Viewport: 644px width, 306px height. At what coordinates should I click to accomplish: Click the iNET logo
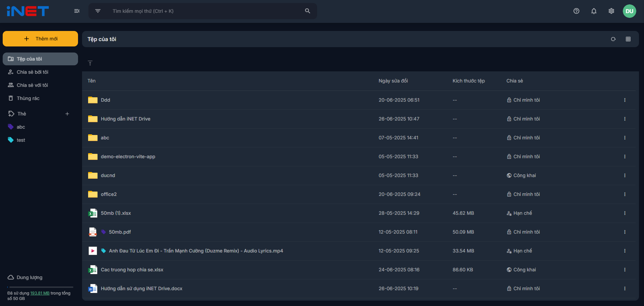click(x=28, y=11)
